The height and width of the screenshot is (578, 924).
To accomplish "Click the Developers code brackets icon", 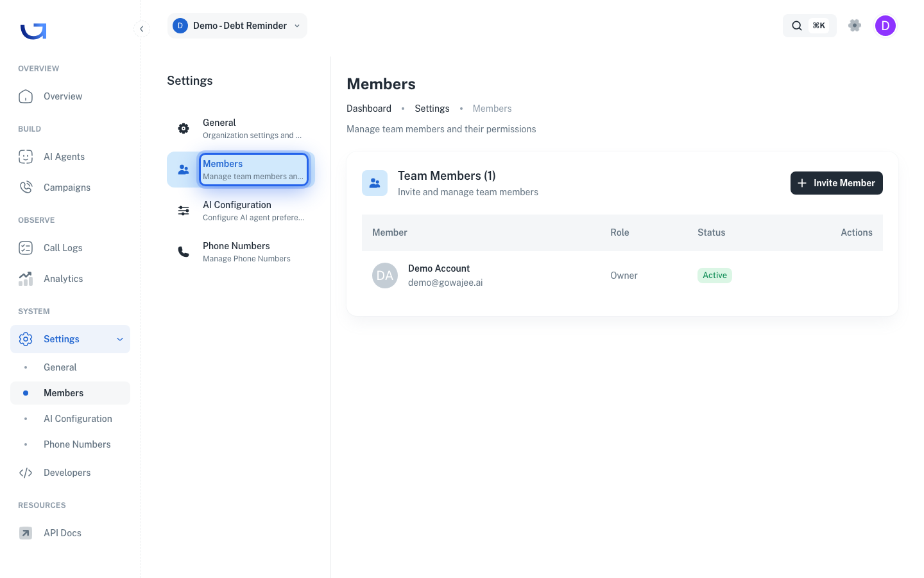I will click(26, 473).
